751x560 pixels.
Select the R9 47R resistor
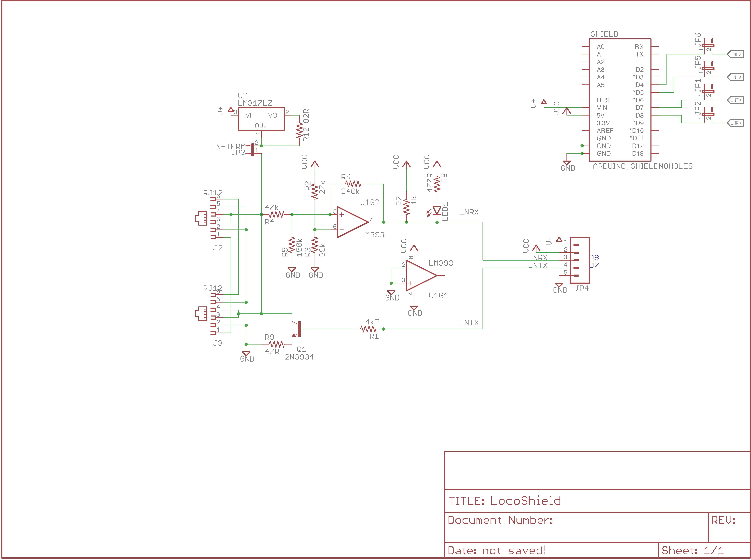277,344
